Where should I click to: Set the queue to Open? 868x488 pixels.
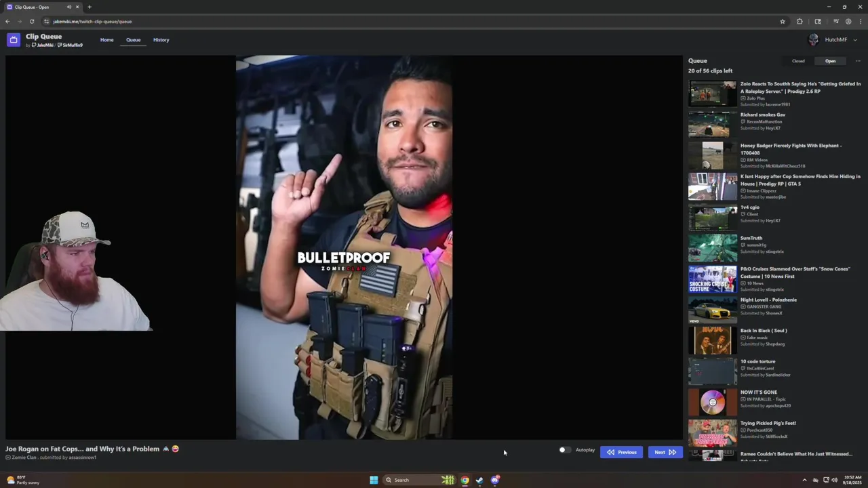(x=830, y=61)
